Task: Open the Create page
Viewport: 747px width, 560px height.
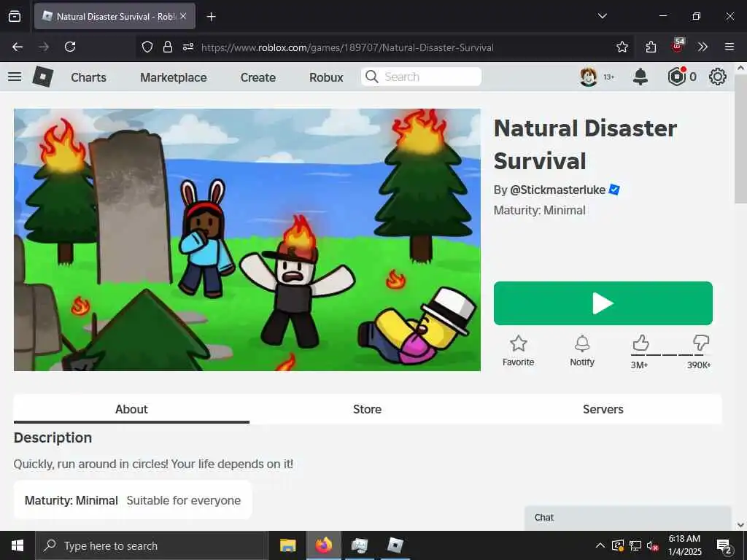Action: click(x=258, y=77)
